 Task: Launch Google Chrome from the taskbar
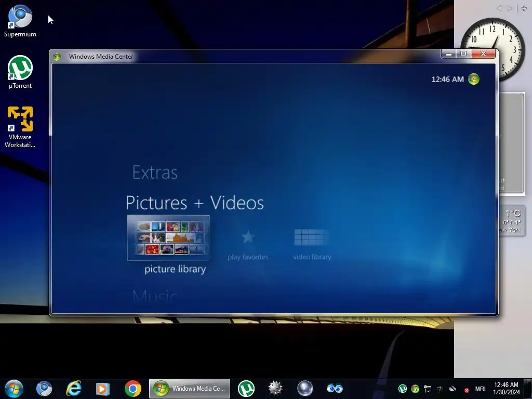(132, 389)
